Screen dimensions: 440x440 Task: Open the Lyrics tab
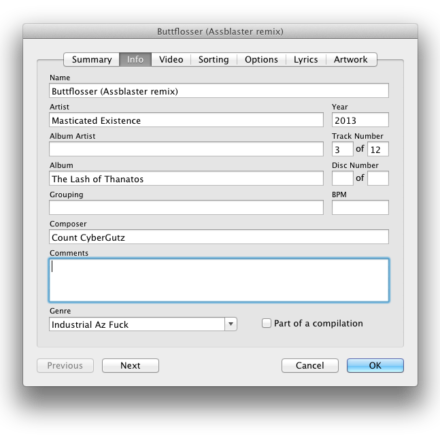point(306,59)
